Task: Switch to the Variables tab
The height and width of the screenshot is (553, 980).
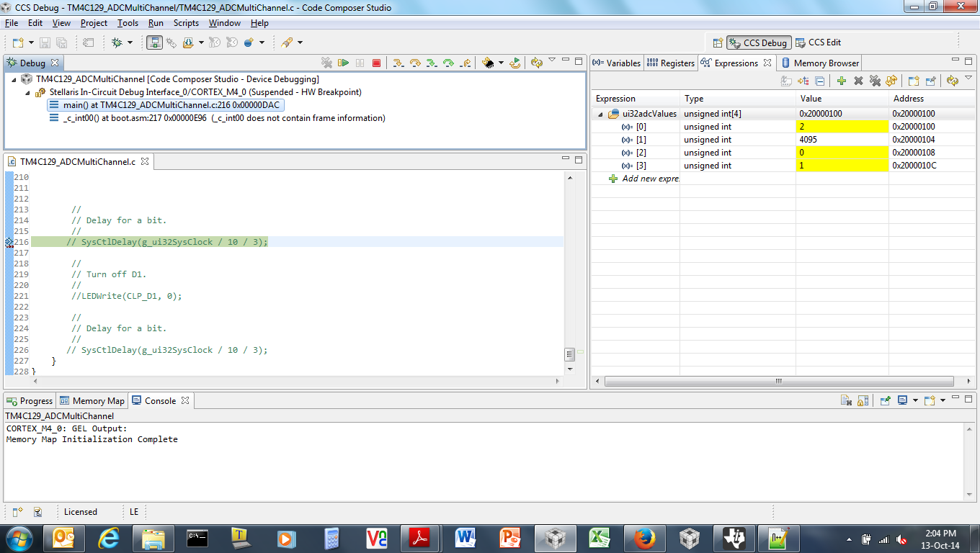Action: click(616, 63)
